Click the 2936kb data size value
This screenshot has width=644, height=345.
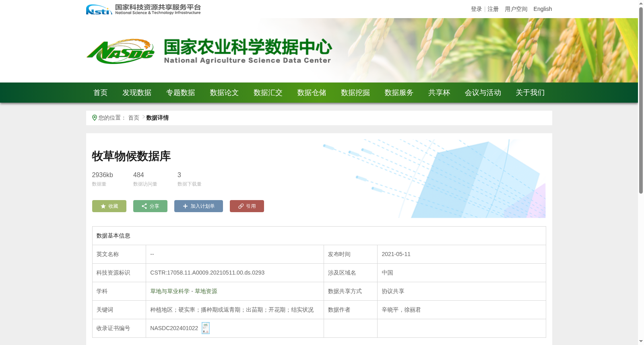[102, 175]
